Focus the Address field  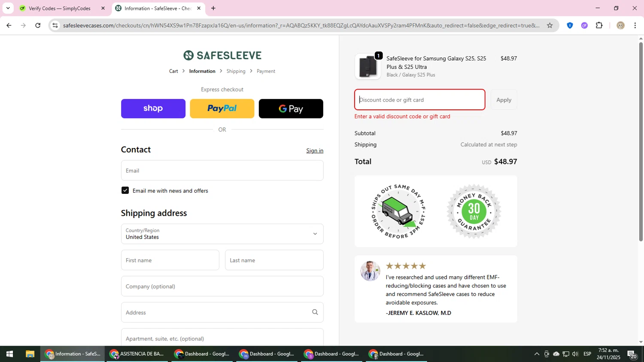point(222,312)
